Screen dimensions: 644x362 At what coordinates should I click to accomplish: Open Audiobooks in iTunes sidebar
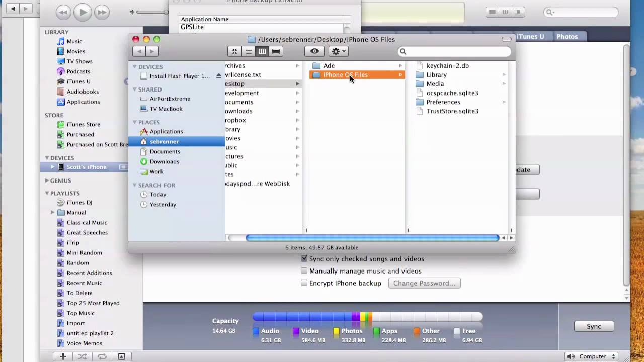coord(83,92)
